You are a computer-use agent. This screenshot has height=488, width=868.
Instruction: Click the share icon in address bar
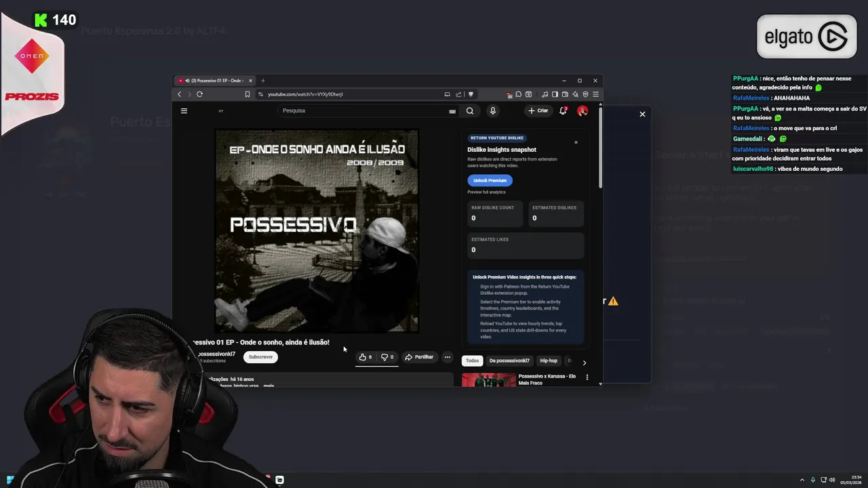click(458, 94)
